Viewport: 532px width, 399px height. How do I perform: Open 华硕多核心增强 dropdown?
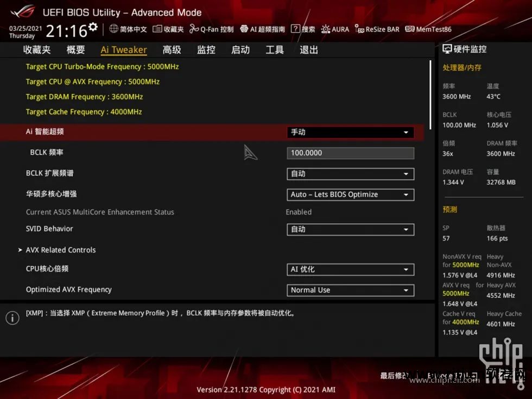351,194
